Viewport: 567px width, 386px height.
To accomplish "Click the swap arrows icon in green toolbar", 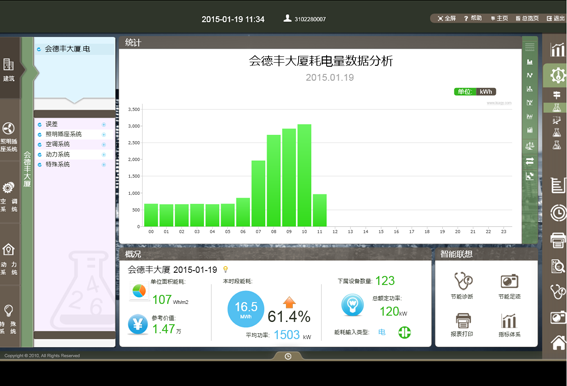I will pos(530,161).
